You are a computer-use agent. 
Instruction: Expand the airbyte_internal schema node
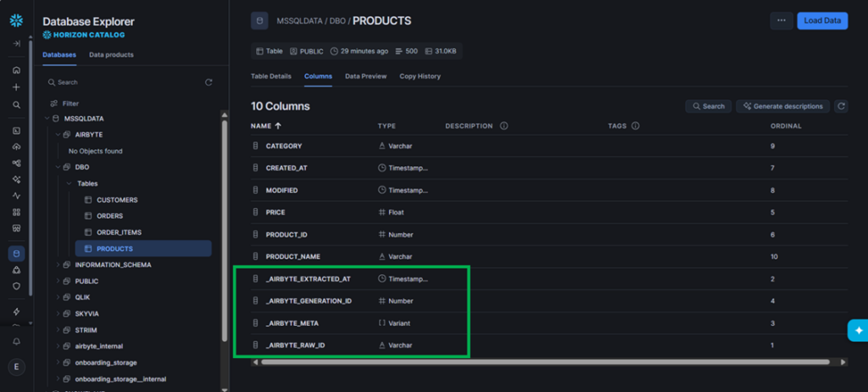[58, 346]
